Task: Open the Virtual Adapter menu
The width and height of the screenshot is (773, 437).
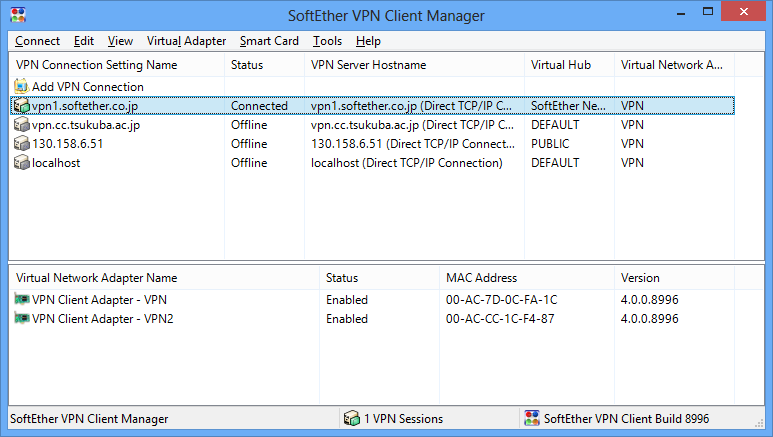Action: (x=185, y=41)
